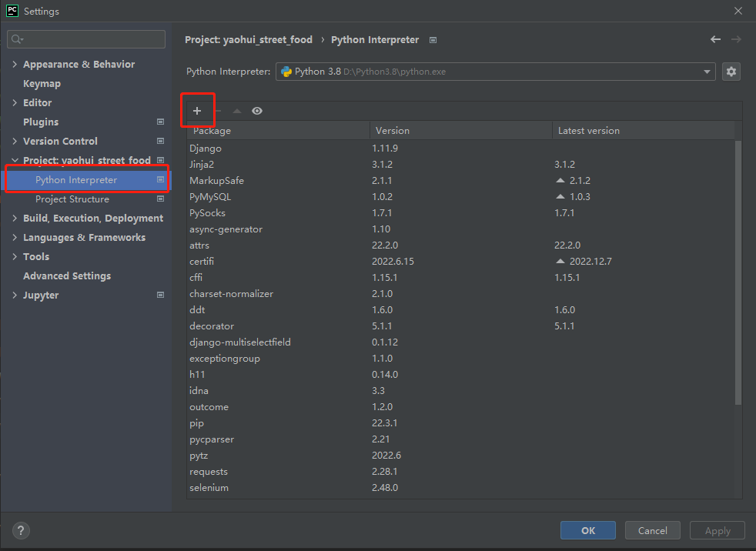Select the MarkupSafe package row
The width and height of the screenshot is (756, 551).
pos(461,181)
